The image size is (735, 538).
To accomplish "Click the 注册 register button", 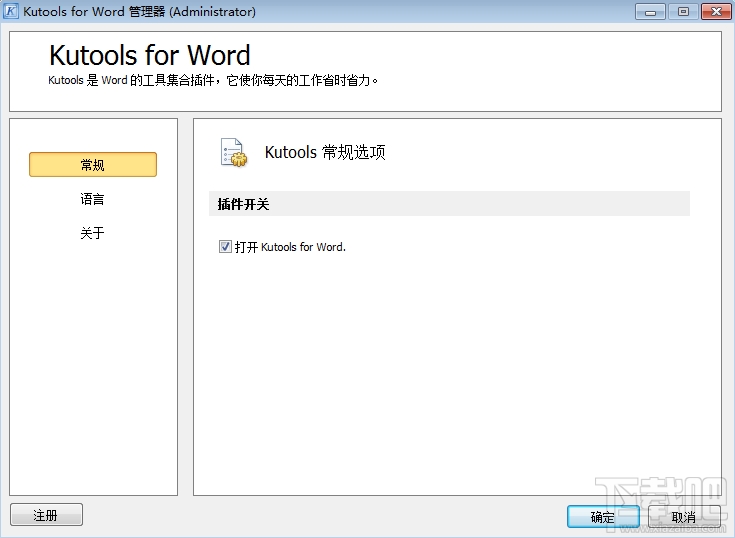I will pos(46,515).
